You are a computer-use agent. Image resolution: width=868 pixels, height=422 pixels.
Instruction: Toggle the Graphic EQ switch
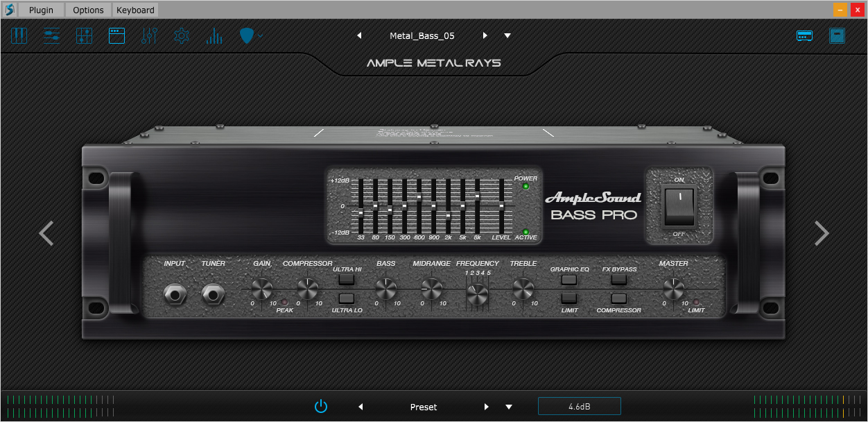569,280
